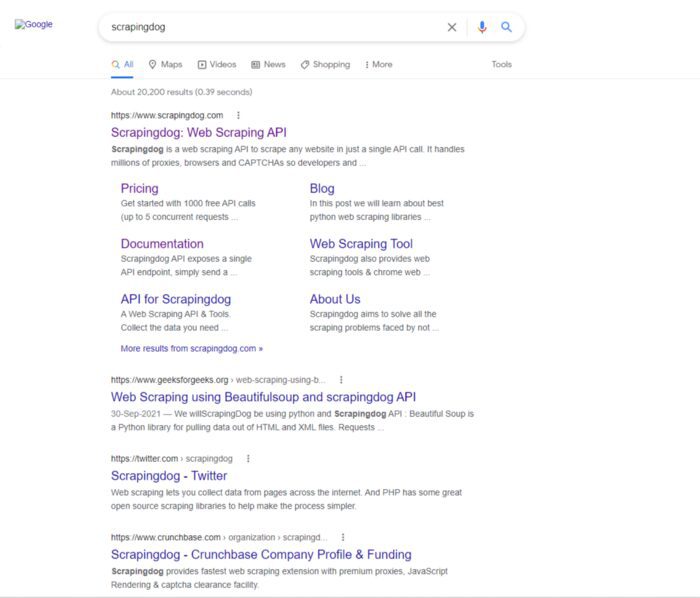Open the Scrapingdog: Web Scraping API result
The width and height of the screenshot is (700, 598).
pos(198,132)
